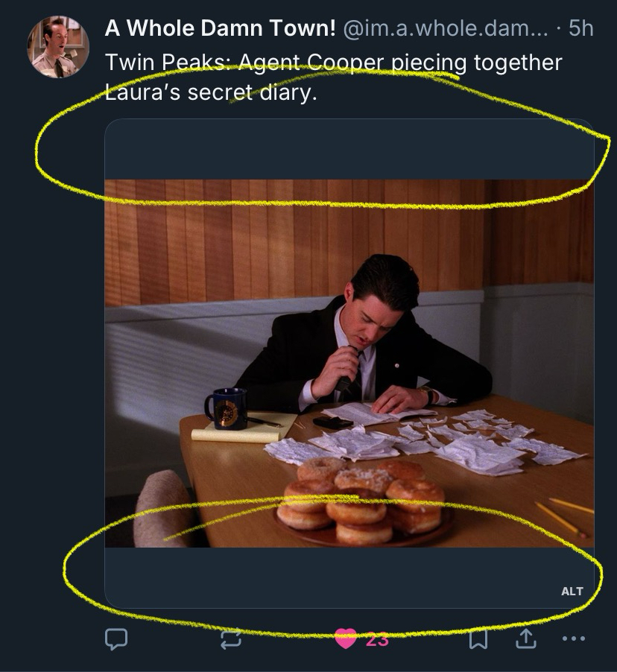This screenshot has width=617, height=672.
Task: Click the 5h timestamp
Action: [x=580, y=28]
